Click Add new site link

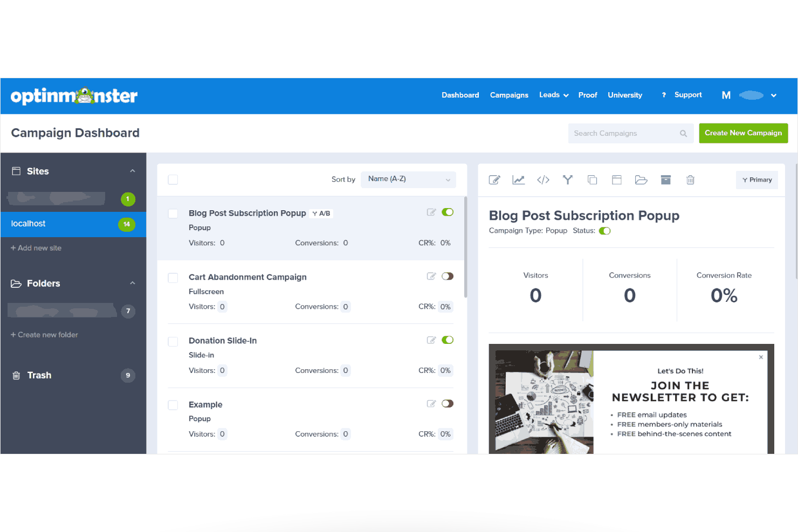36,248
